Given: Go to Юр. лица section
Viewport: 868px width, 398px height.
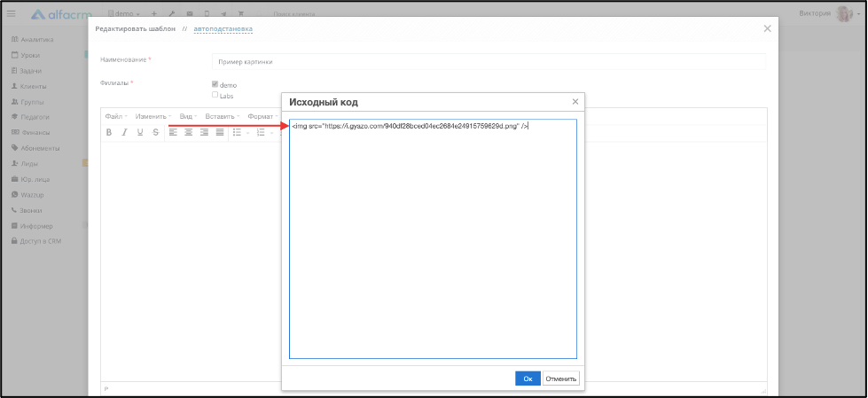Looking at the screenshot, I should (x=30, y=179).
